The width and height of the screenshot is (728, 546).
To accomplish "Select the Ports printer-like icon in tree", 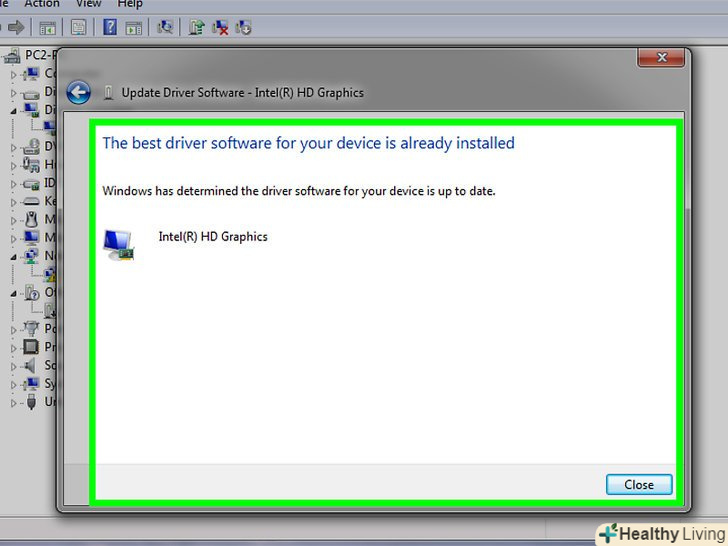I will point(31,329).
